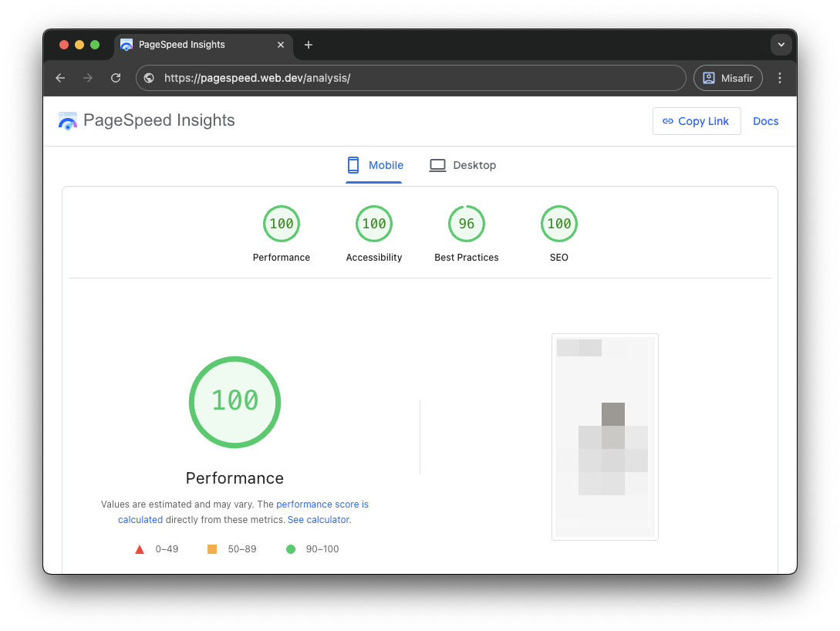Click the small 'Performance' label under gauge
This screenshot has width=840, height=631.
pos(282,258)
